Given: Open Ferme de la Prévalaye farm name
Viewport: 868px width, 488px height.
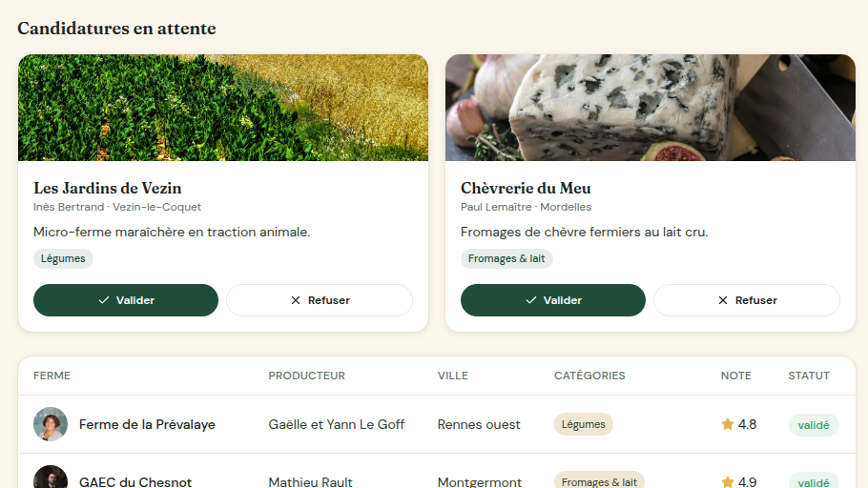Looking at the screenshot, I should tap(147, 424).
